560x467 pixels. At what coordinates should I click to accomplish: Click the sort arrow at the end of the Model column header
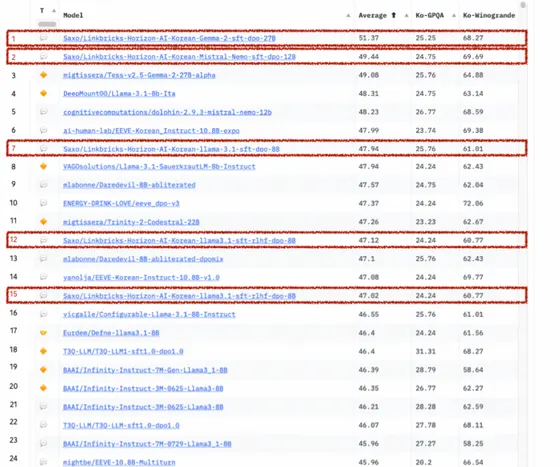348,15
